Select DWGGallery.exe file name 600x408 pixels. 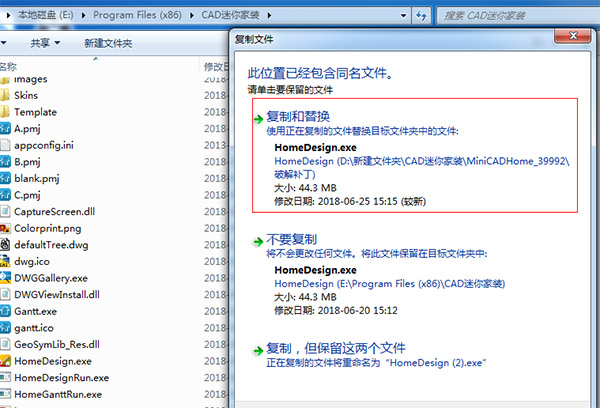click(51, 278)
